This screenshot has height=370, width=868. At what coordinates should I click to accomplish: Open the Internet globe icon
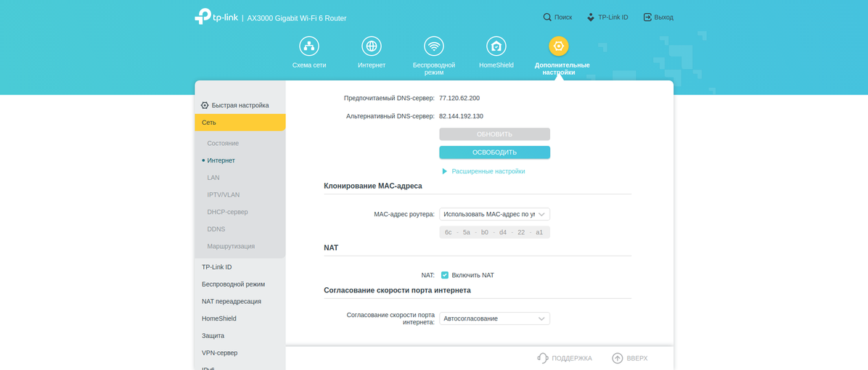372,46
